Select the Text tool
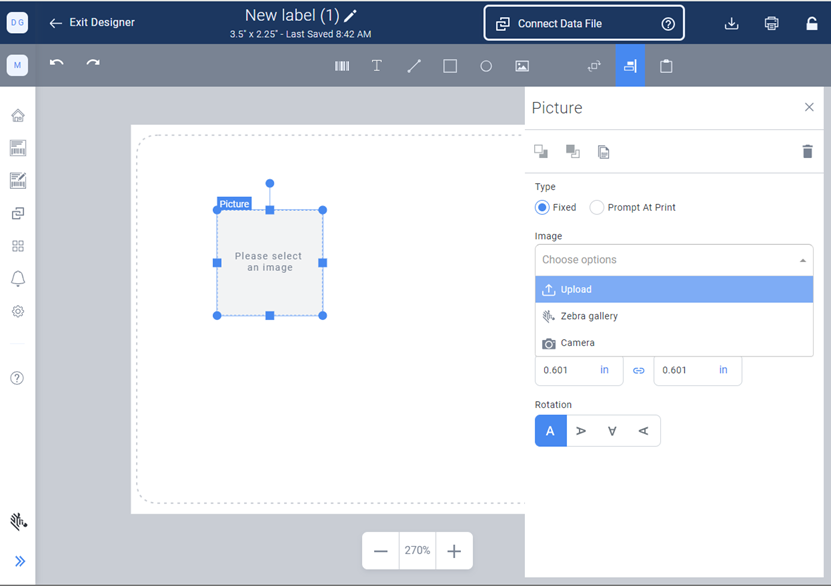831x586 pixels. click(377, 66)
